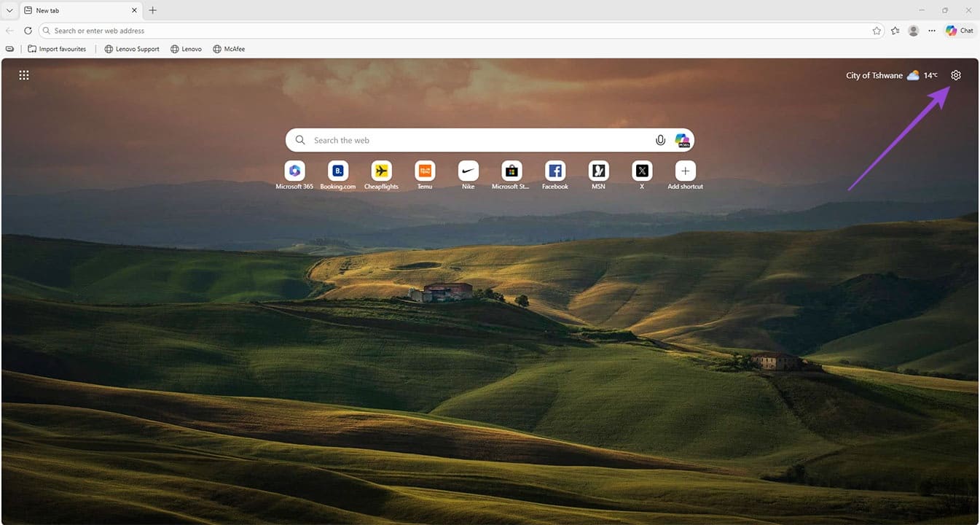Open Copilot Chat in the toolbar
The height and width of the screenshot is (525, 980).
[x=959, y=30]
